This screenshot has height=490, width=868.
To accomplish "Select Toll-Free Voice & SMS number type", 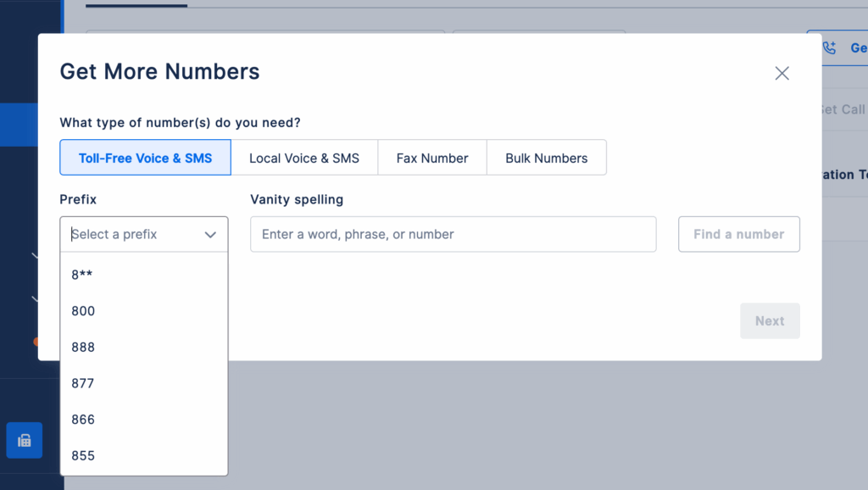I will point(145,158).
